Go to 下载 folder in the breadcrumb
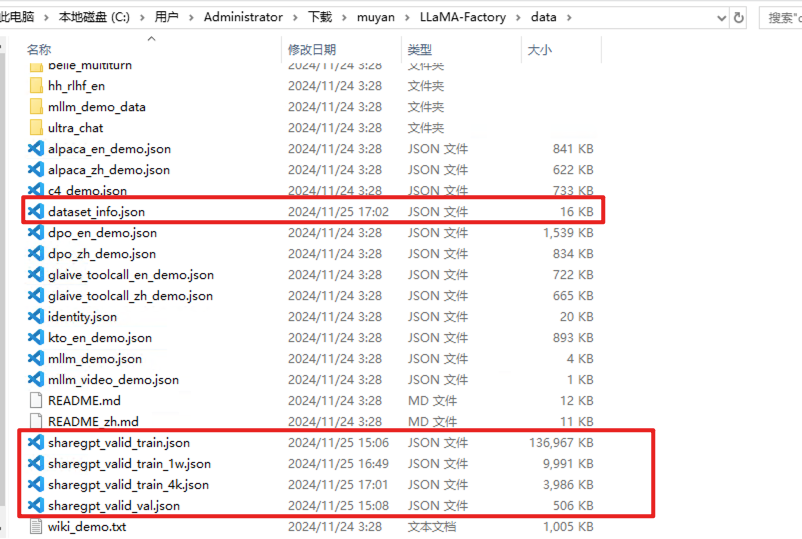 tap(319, 17)
